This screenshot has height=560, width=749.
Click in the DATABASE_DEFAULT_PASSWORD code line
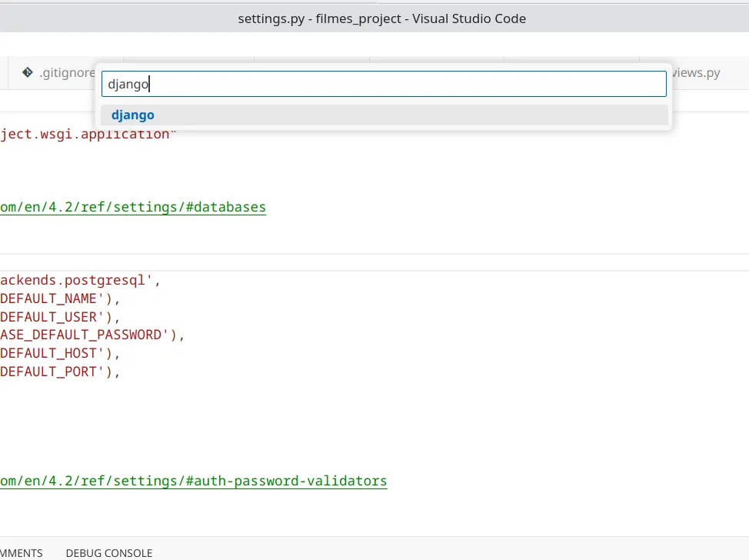tap(92, 335)
